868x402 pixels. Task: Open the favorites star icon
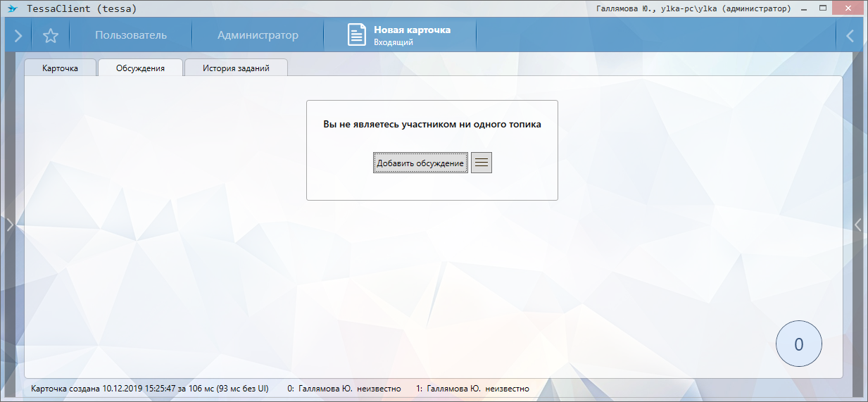pos(51,35)
